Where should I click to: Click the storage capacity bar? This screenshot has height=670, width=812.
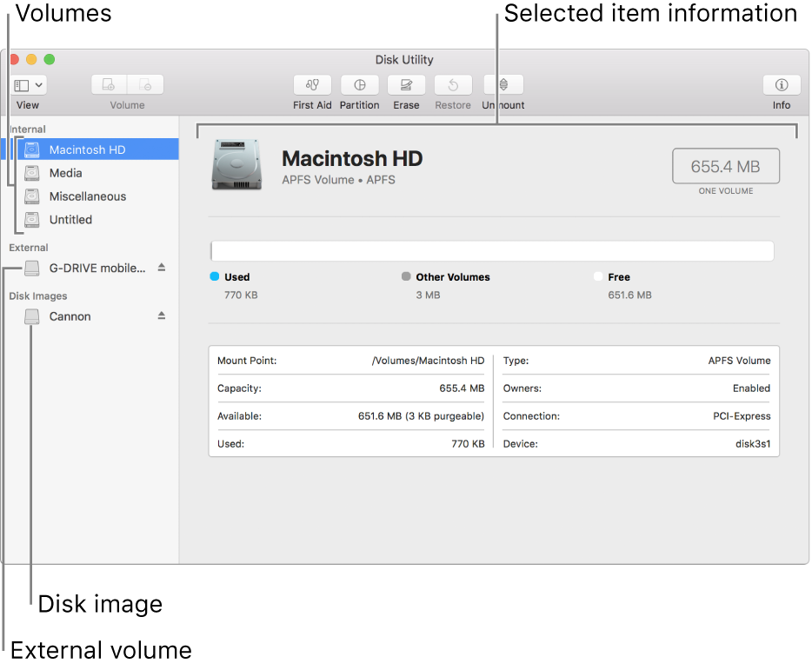tap(492, 250)
